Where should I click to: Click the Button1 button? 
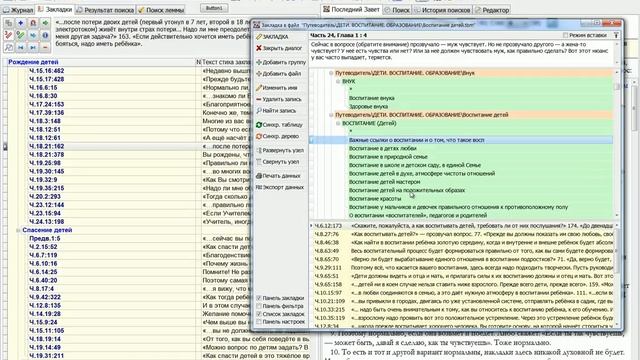coord(214,8)
